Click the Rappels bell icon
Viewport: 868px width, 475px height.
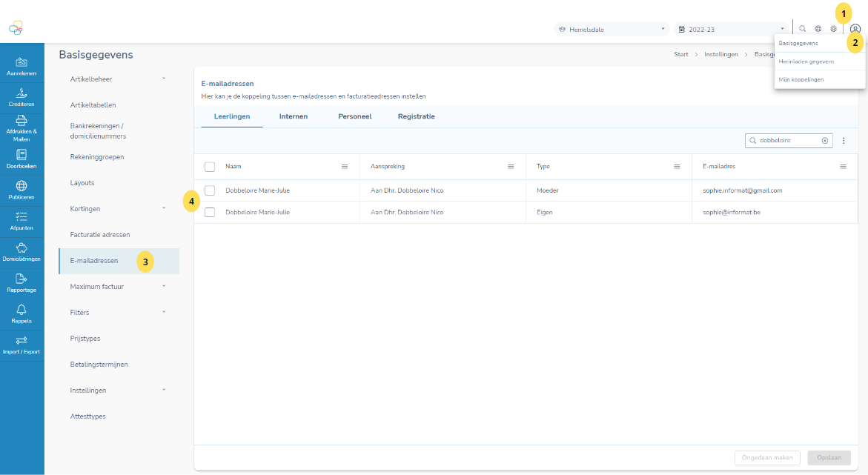21,310
